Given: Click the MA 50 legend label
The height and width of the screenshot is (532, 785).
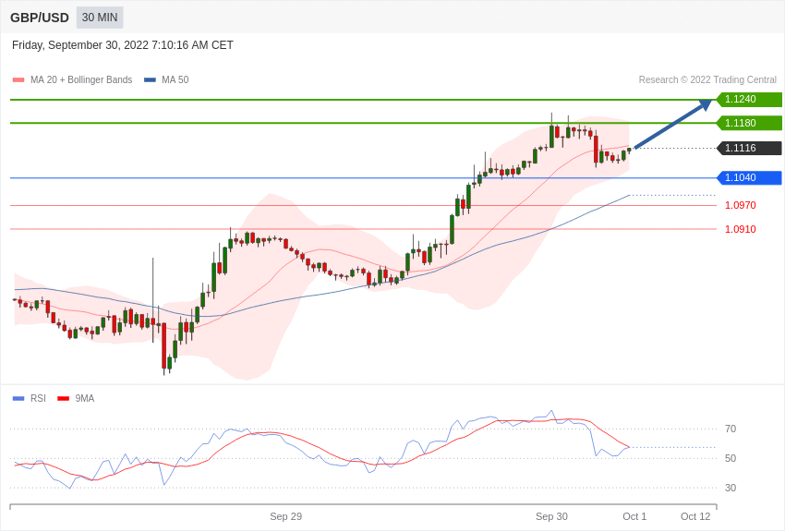Looking at the screenshot, I should click(x=175, y=80).
